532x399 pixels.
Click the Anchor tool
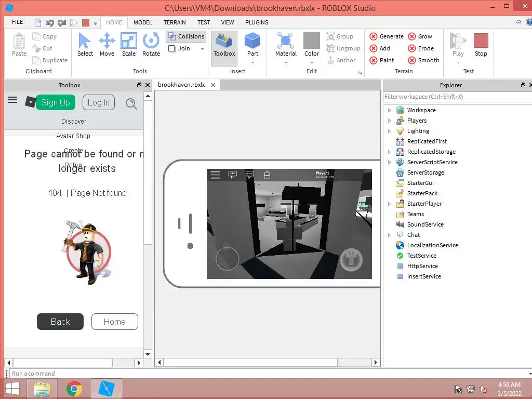point(341,60)
